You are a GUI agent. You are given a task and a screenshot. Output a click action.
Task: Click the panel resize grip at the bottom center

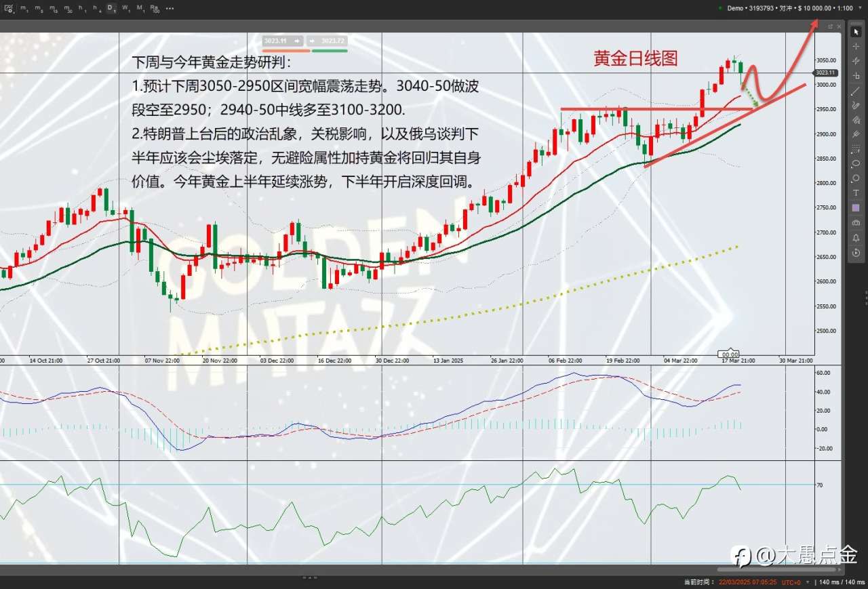pyautogui.click(x=309, y=577)
